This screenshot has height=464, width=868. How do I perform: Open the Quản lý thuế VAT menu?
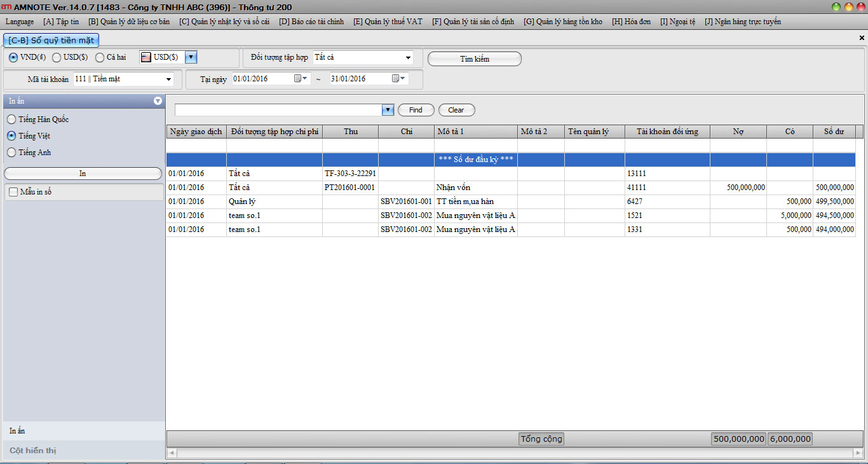click(x=388, y=22)
